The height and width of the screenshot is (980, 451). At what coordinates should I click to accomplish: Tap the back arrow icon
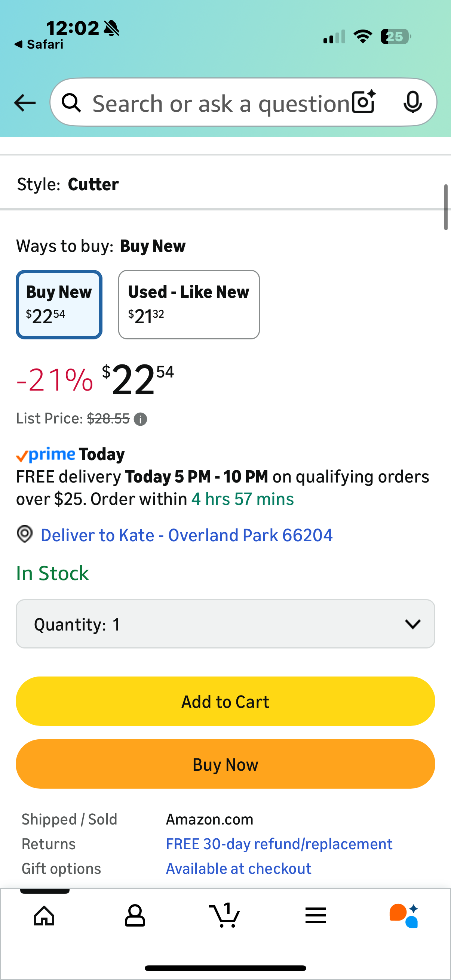coord(25,103)
